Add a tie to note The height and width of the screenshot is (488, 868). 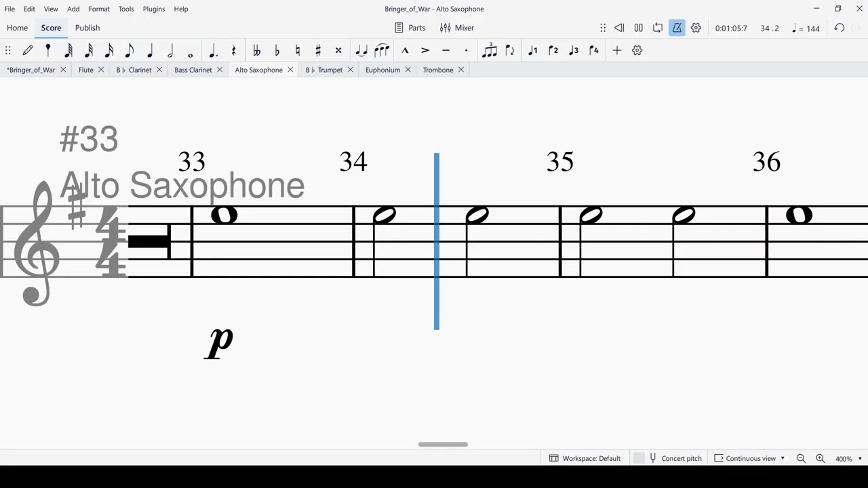(x=361, y=50)
